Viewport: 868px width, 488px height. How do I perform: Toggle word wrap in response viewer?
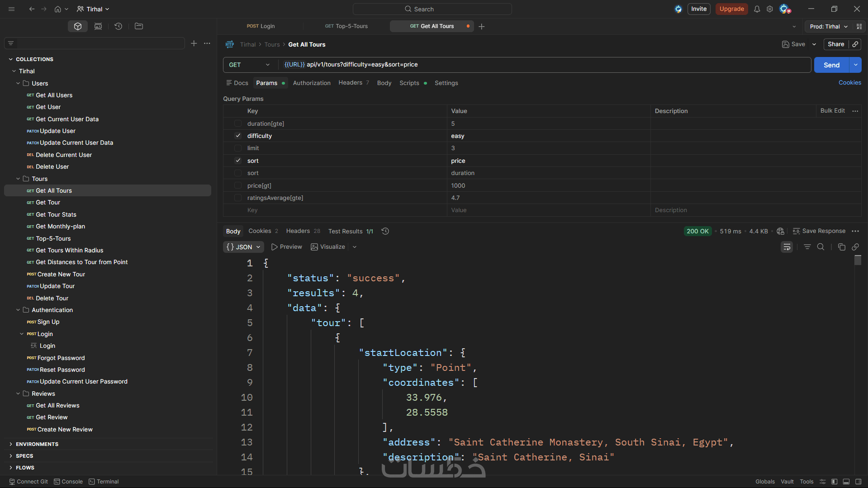coord(787,247)
